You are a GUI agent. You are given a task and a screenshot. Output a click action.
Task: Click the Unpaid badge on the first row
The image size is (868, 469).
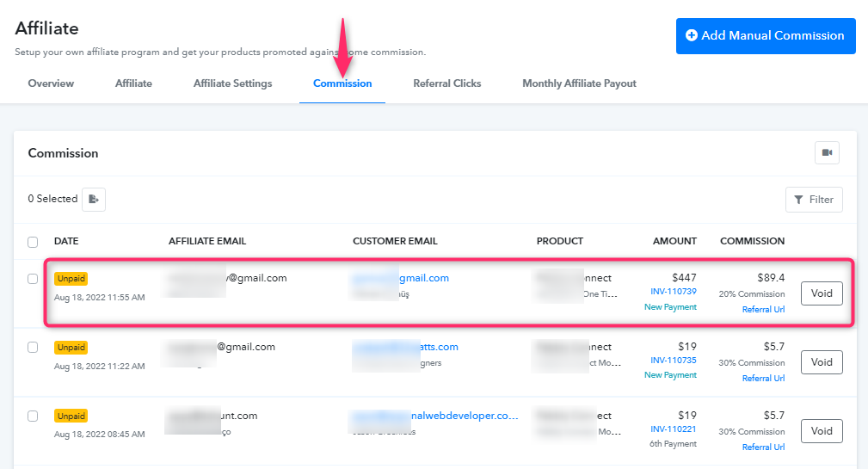tap(71, 279)
